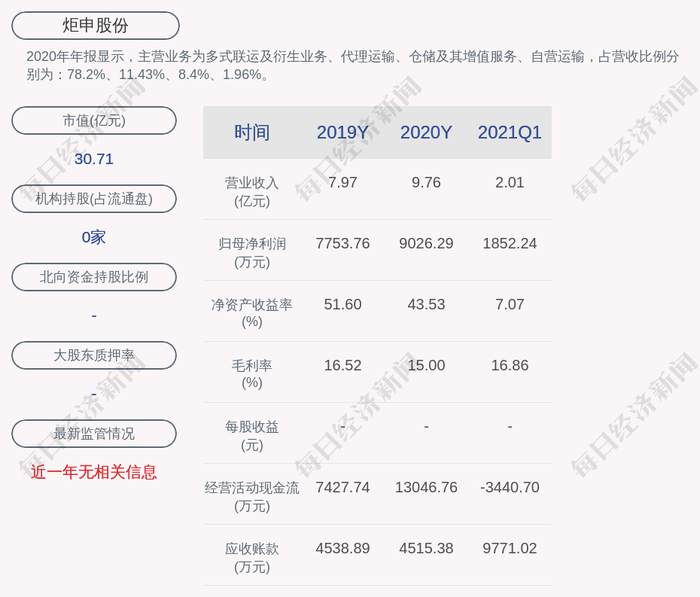This screenshot has width=700, height=597.
Task: Click the 0家 institutional holding value
Action: [x=94, y=237]
